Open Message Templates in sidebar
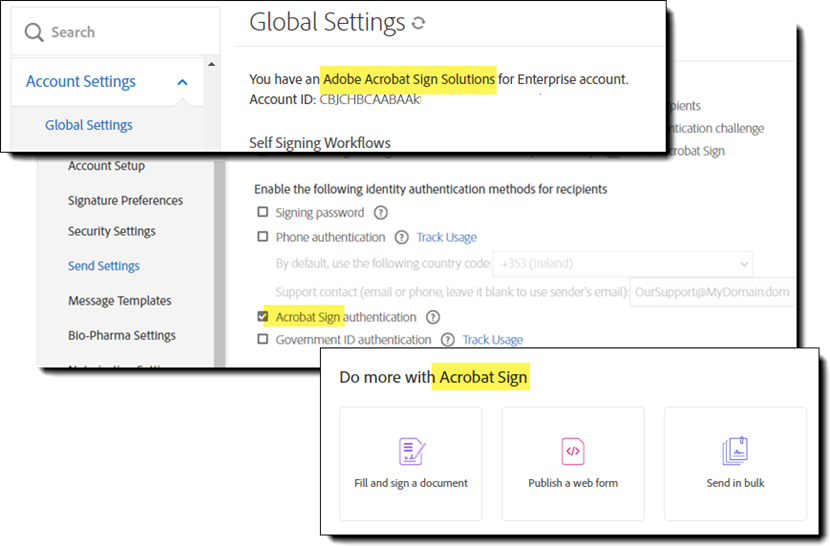The height and width of the screenshot is (546, 830). 120,301
